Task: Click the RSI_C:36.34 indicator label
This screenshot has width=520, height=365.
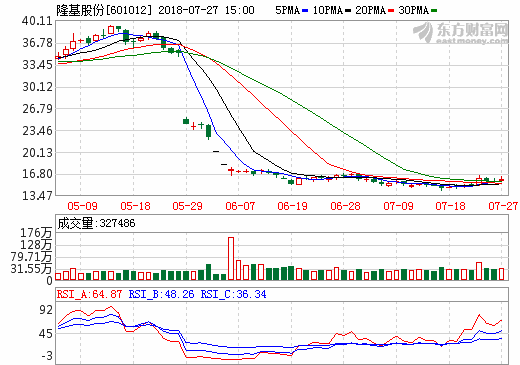Action: (x=233, y=294)
